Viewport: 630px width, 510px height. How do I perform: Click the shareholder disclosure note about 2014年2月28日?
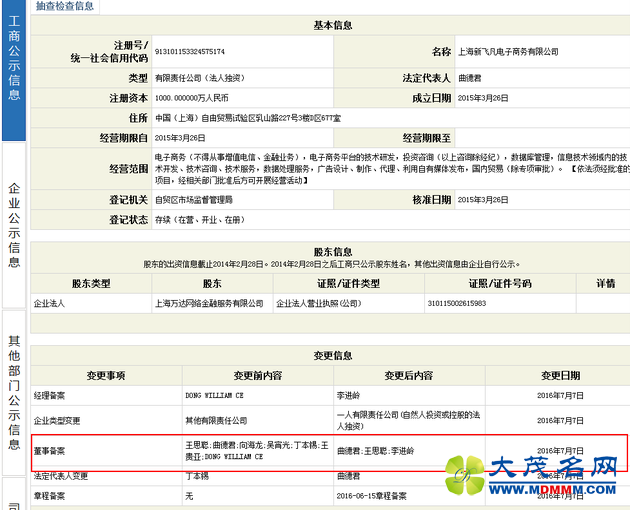[332, 264]
